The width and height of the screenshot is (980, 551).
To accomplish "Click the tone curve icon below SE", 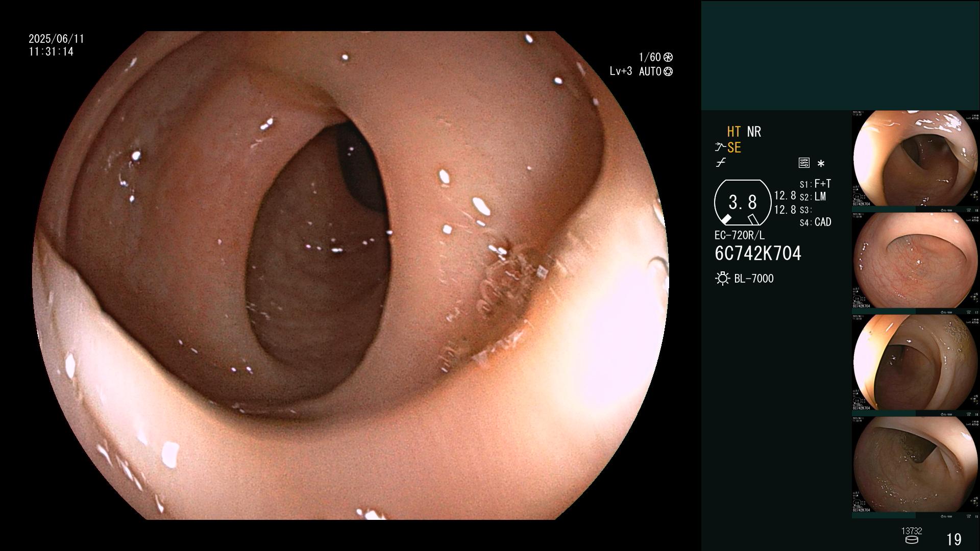I will (x=721, y=163).
